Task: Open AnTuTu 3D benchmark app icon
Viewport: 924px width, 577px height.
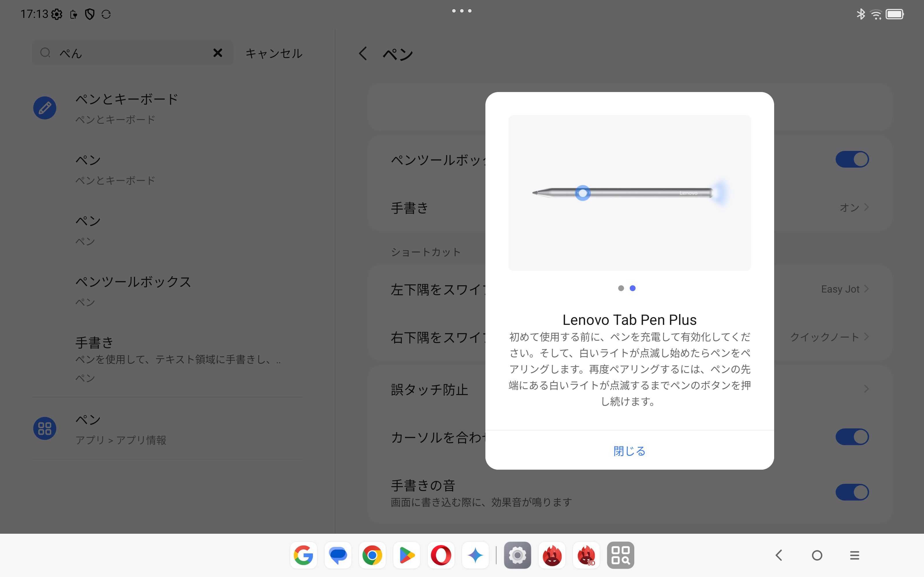Action: (586, 555)
